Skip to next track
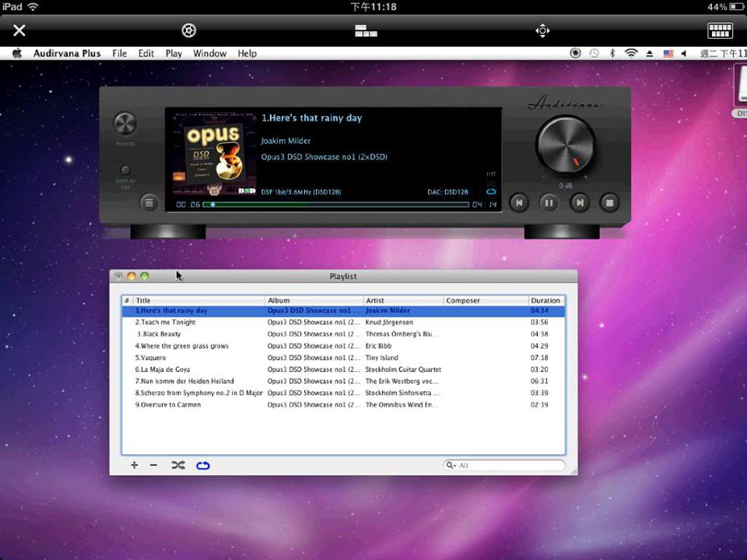 (579, 203)
